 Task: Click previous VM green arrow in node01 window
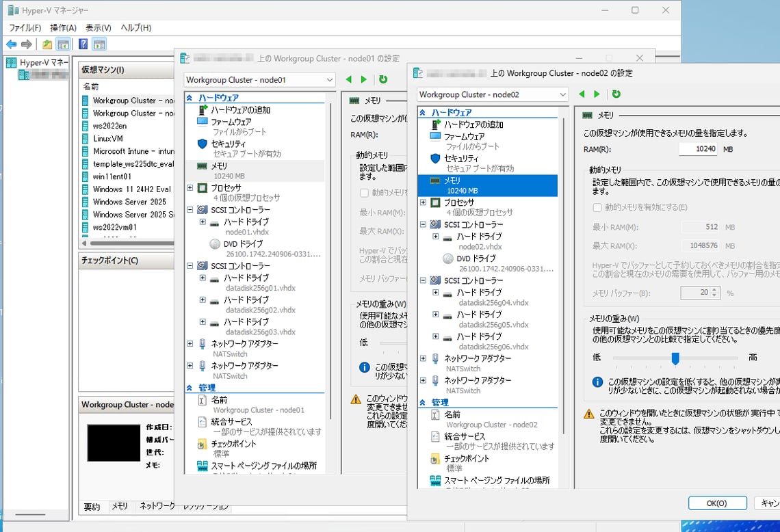(349, 79)
